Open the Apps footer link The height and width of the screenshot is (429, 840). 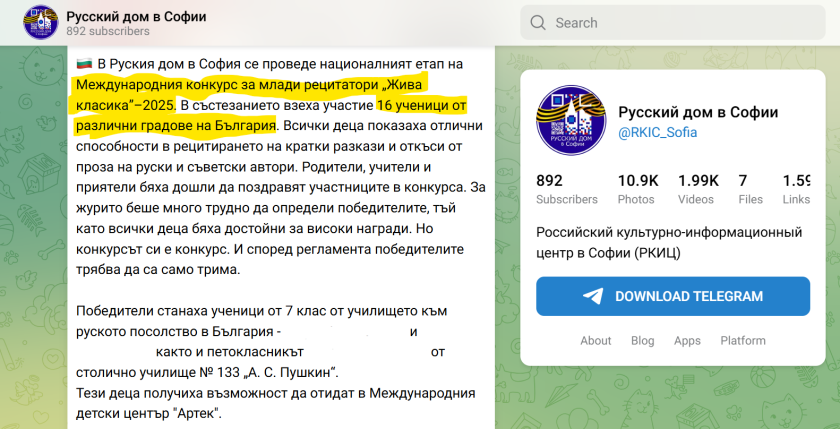tap(687, 341)
